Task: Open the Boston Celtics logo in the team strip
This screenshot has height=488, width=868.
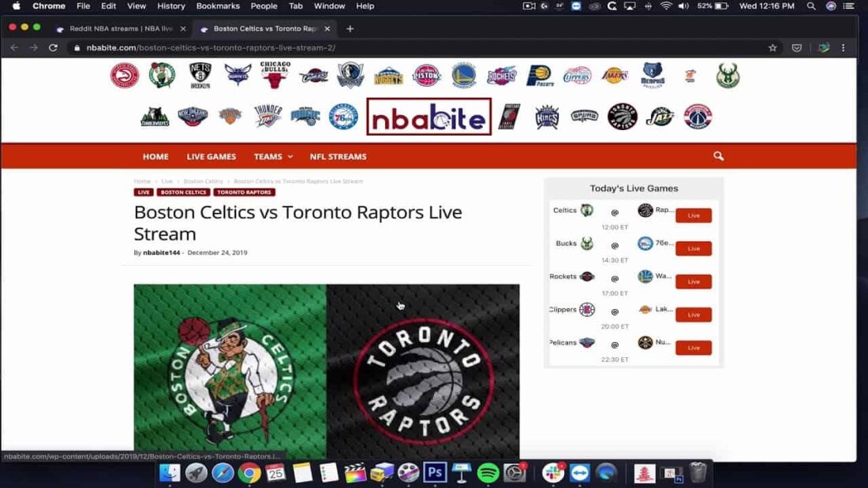Action: point(163,75)
